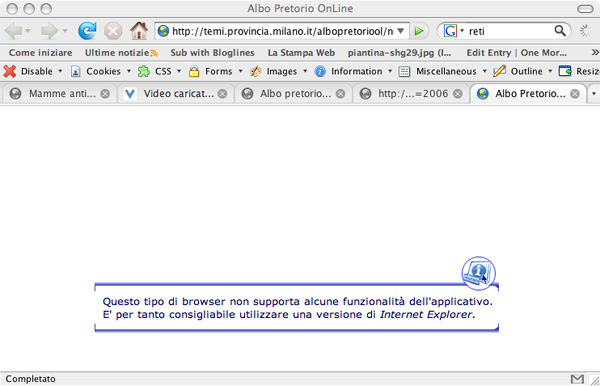Reload the page with the blue refresh icon
The image size is (600, 386).
[88, 31]
